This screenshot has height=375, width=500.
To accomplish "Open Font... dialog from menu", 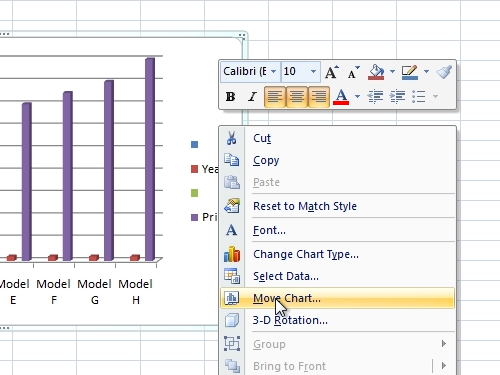I will tap(337, 230).
